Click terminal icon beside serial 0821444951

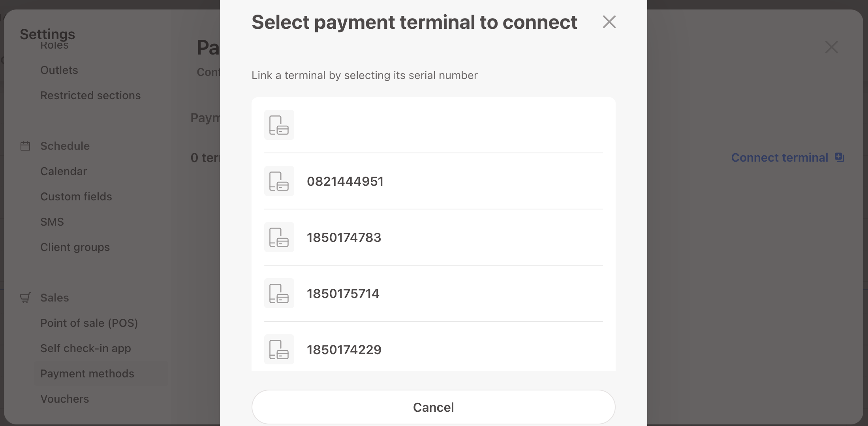279,181
